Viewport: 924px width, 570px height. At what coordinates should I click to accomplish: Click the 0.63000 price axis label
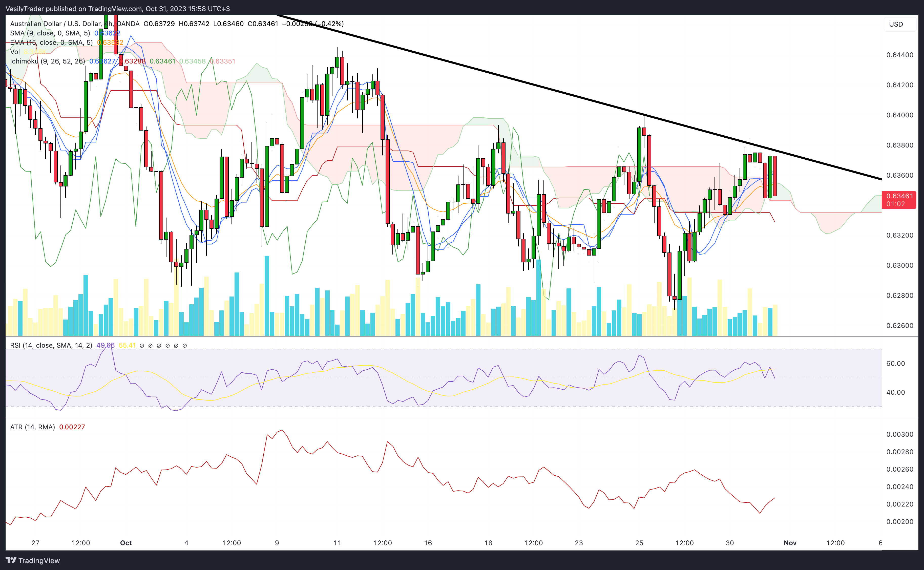click(x=900, y=266)
